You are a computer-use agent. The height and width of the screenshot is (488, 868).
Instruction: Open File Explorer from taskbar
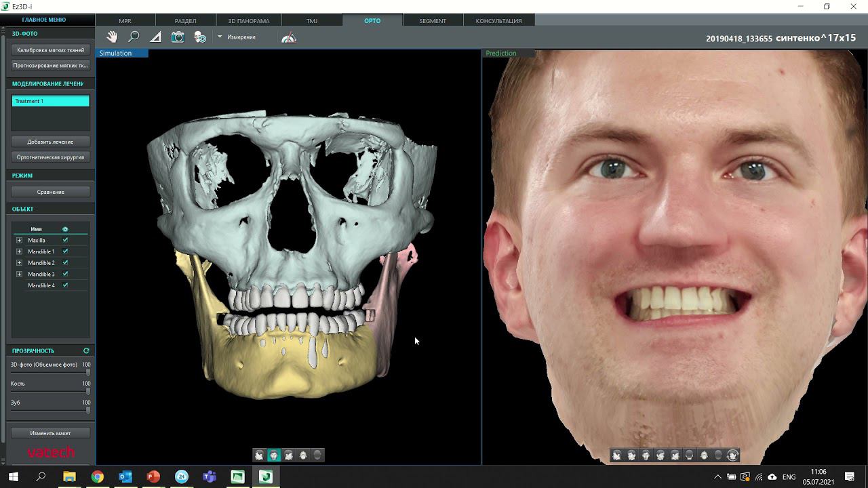69,476
